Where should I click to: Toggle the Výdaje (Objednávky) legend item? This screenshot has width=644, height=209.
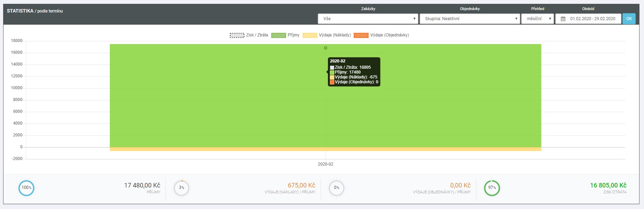tap(381, 35)
